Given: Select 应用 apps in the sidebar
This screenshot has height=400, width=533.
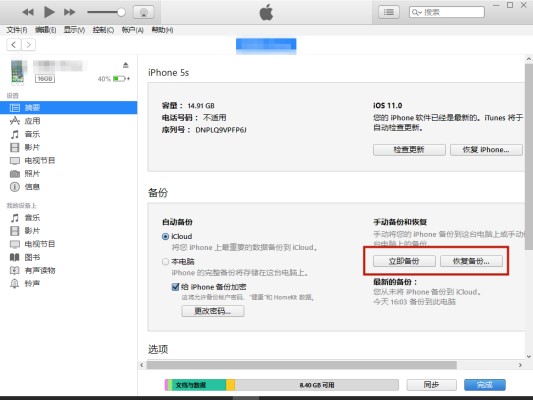Looking at the screenshot, I should tap(68, 121).
